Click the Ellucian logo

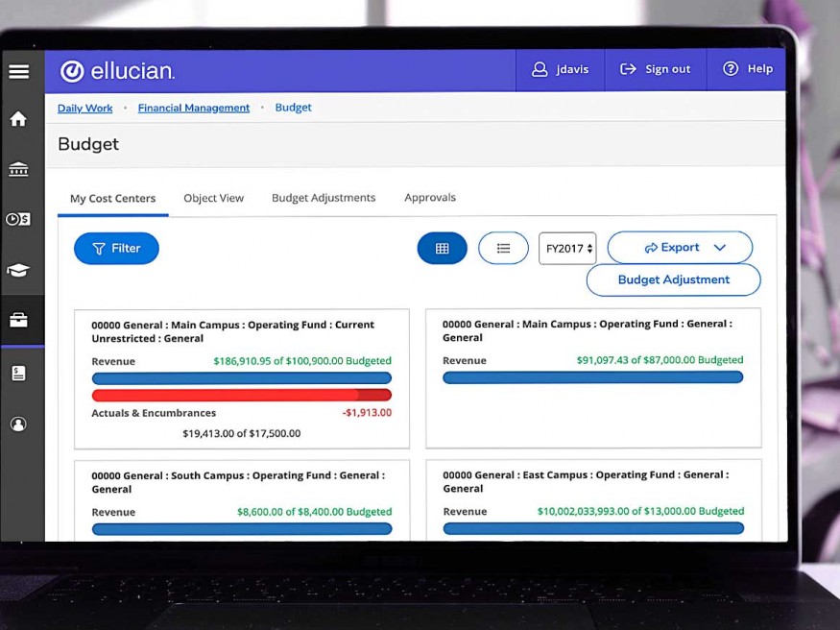(117, 71)
